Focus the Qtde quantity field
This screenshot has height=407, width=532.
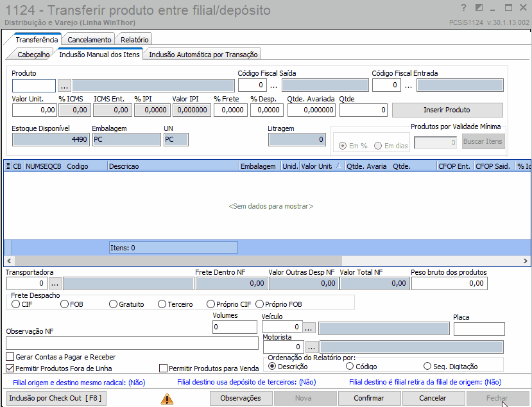click(363, 110)
